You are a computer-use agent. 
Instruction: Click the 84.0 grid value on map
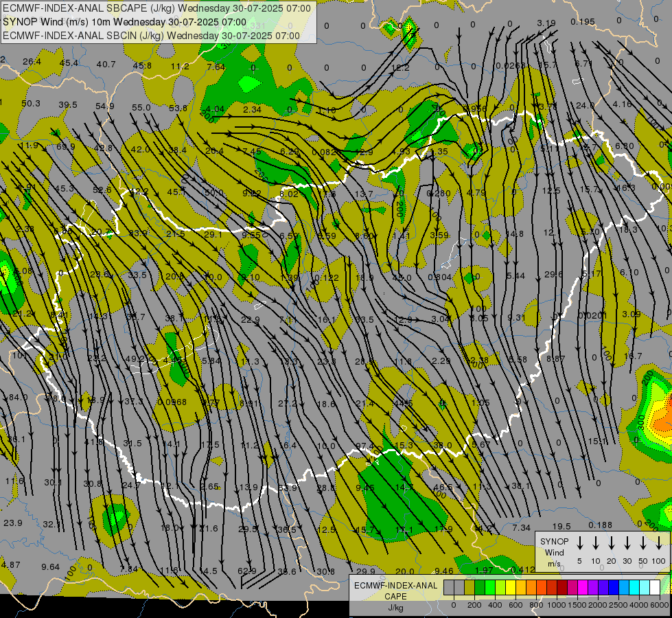[x=19, y=397]
